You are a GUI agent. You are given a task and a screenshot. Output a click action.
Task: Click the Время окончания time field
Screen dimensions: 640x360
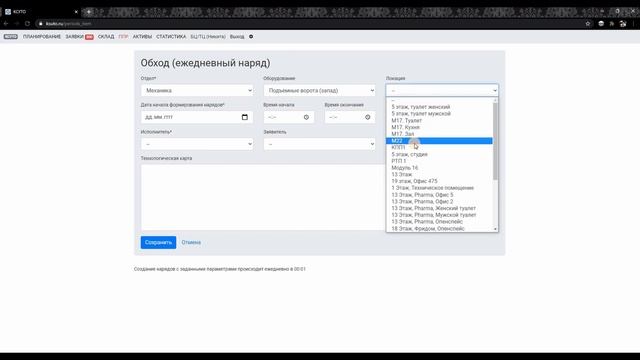point(350,117)
